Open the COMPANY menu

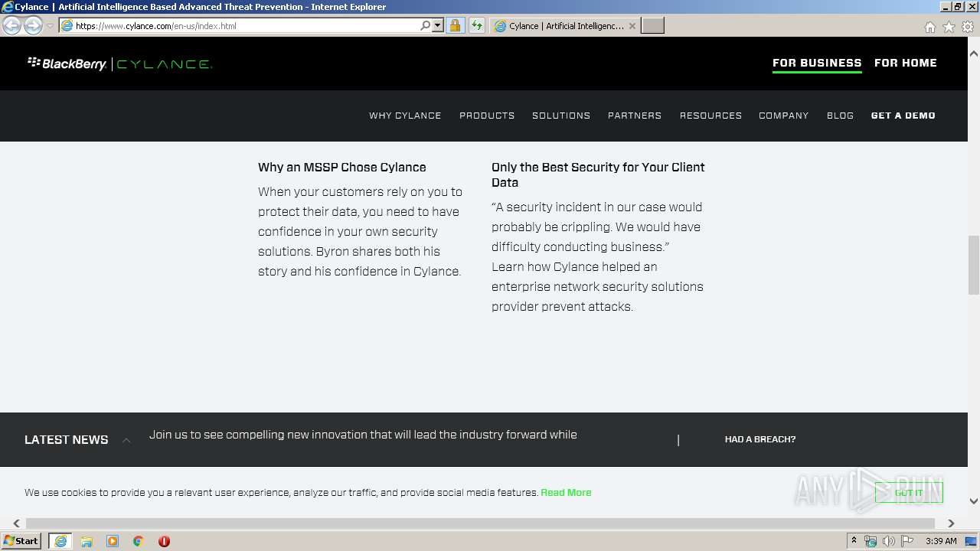click(x=784, y=116)
